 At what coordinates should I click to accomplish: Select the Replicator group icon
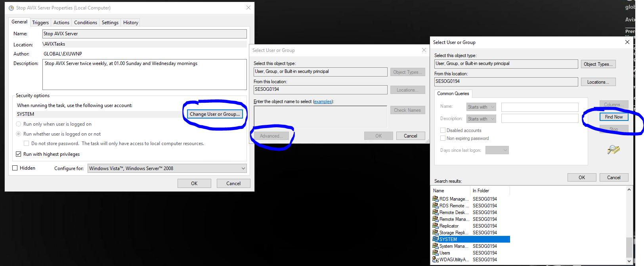coord(435,226)
